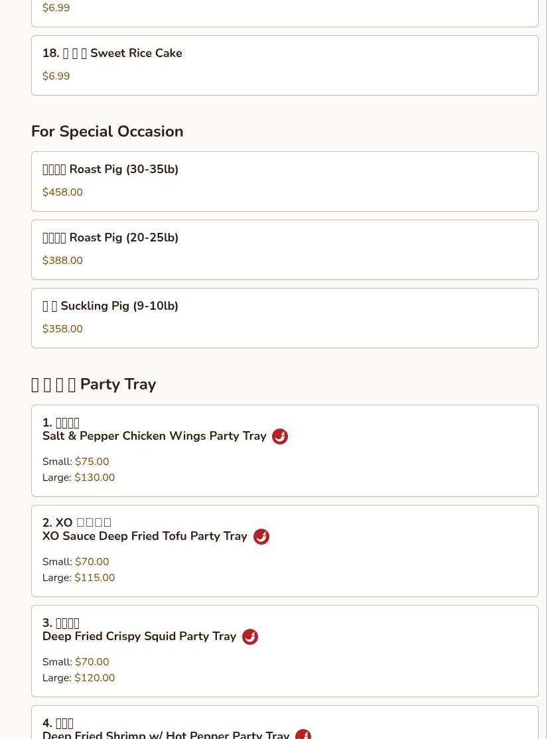The image size is (560, 739).
Task: Click spicy pepper icon next to XO Tofu Tray
Action: click(x=261, y=537)
